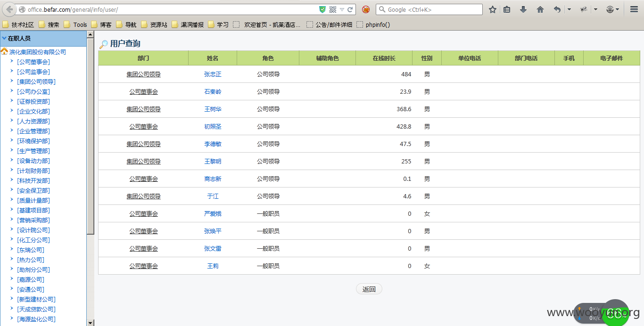
Task: Focus the address bar URL field
Action: click(172, 9)
